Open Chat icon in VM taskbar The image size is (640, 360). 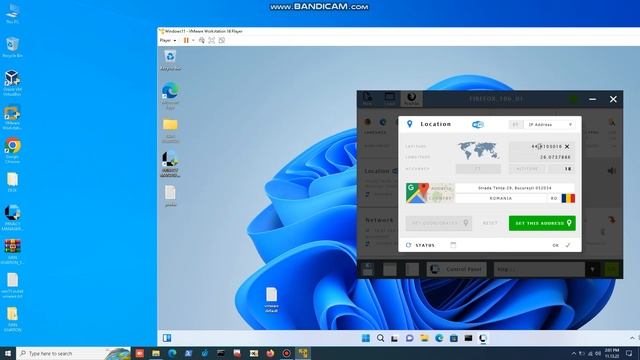pos(410,338)
